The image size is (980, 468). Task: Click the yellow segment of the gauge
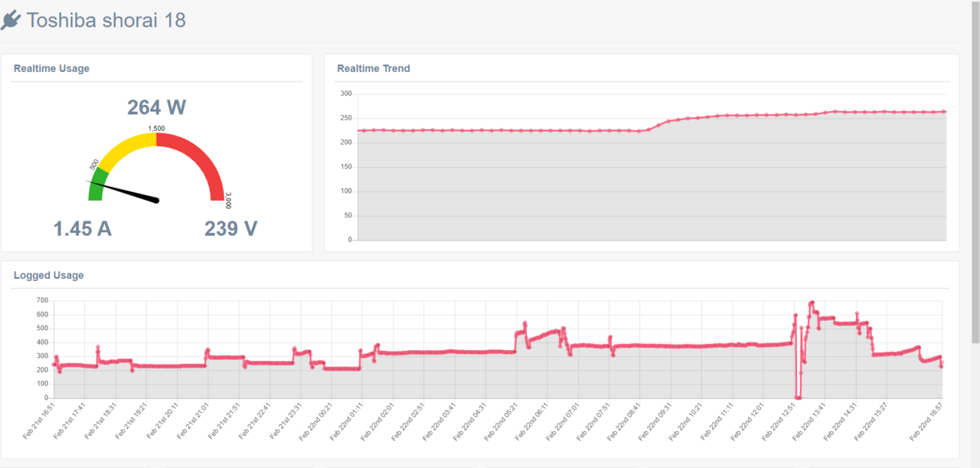pos(126,147)
